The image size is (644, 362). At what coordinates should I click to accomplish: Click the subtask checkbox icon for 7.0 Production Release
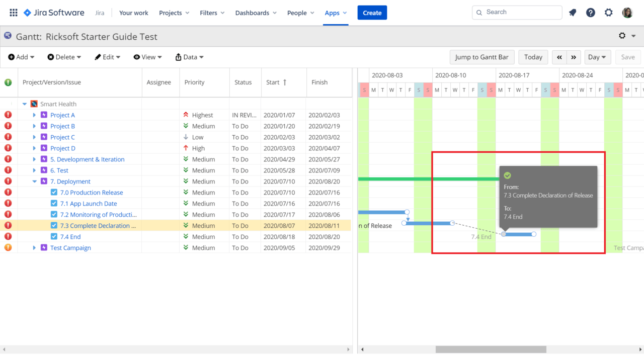53,192
